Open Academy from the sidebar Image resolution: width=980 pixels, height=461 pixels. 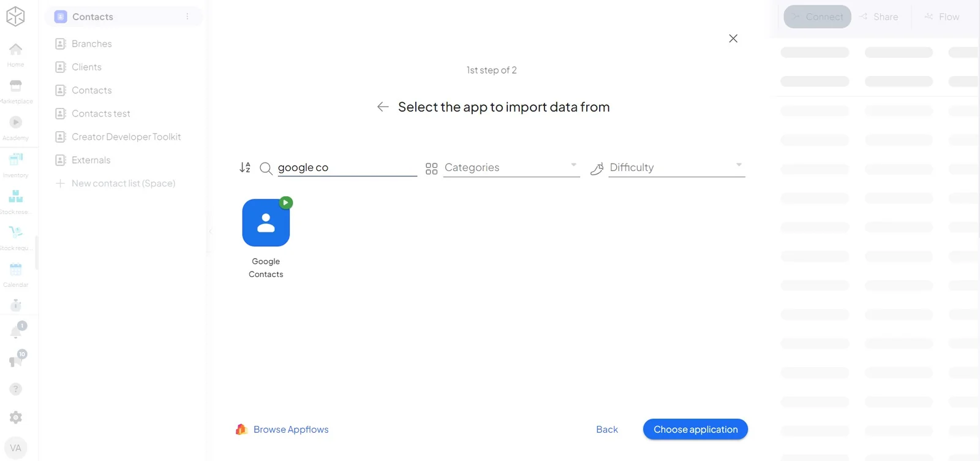pos(16,128)
